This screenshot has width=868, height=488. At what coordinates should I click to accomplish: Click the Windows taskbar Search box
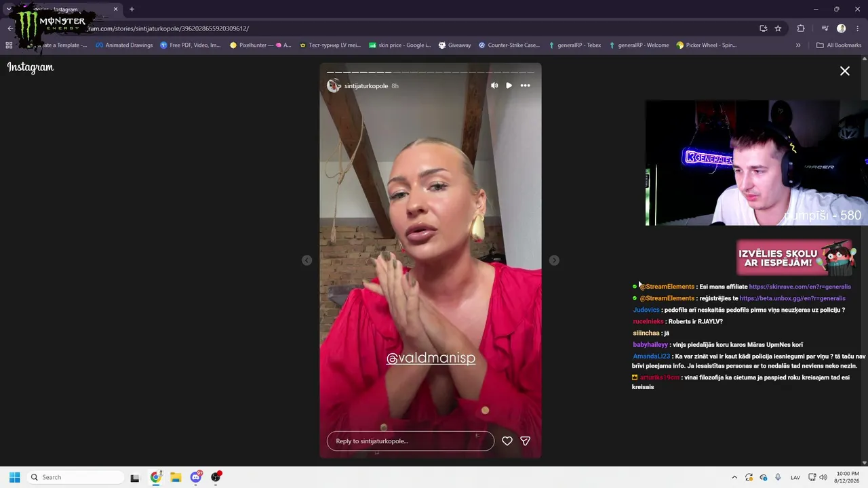[x=75, y=477]
